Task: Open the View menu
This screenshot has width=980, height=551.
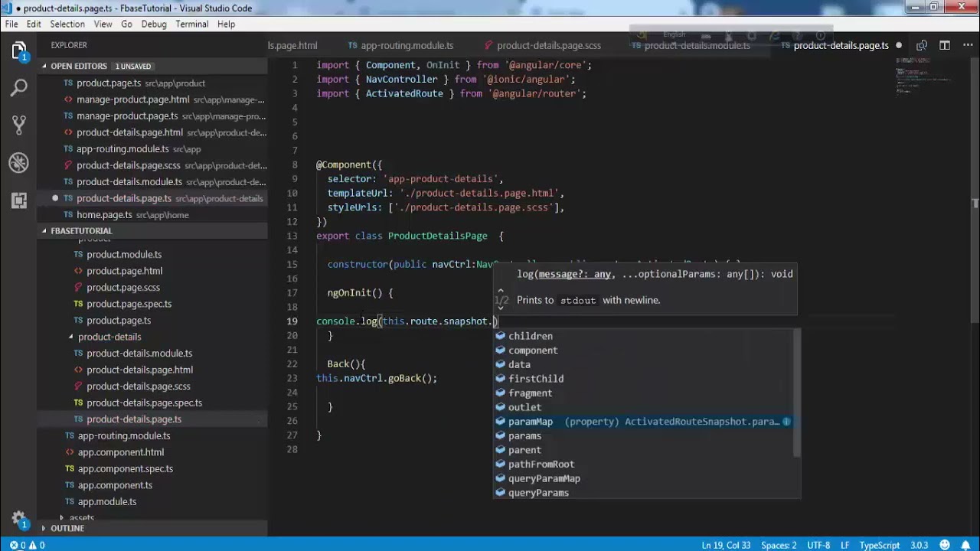Action: (x=103, y=24)
